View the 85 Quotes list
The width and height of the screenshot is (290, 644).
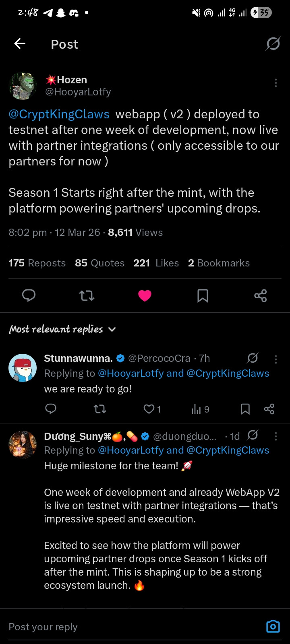pos(99,263)
